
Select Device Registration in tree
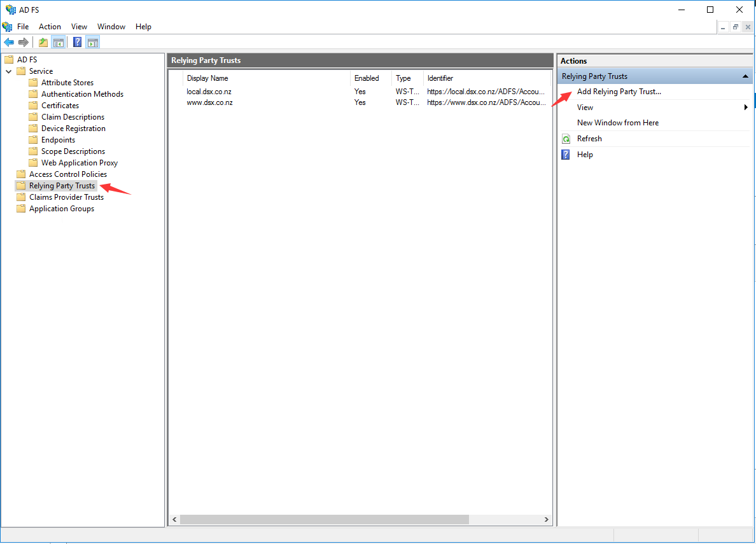pos(73,129)
